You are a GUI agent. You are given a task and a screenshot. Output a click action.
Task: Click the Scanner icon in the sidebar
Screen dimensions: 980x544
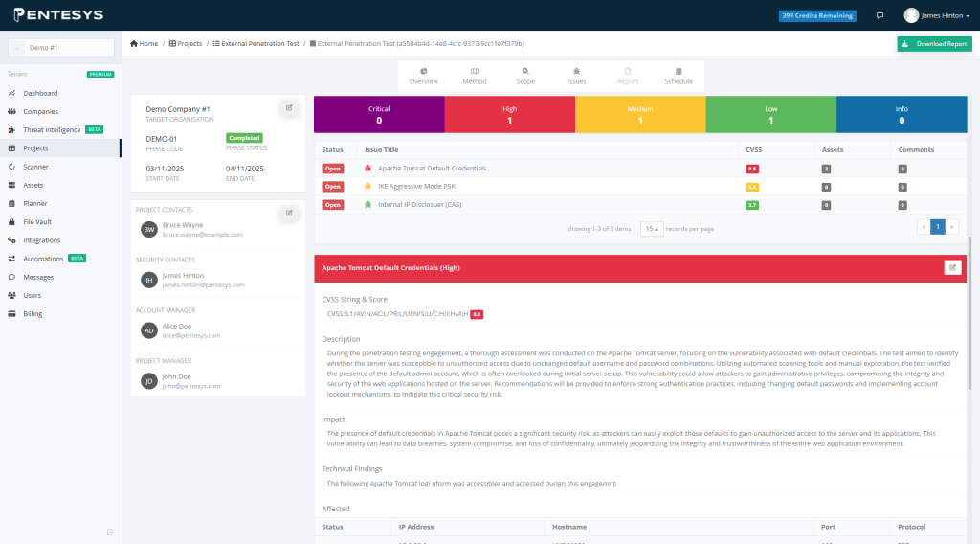(11, 167)
